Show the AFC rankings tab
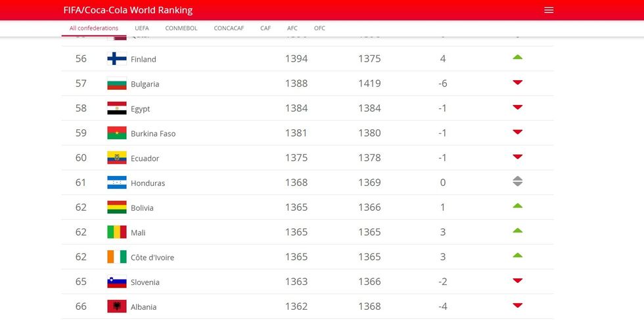The image size is (644, 321). (x=292, y=28)
